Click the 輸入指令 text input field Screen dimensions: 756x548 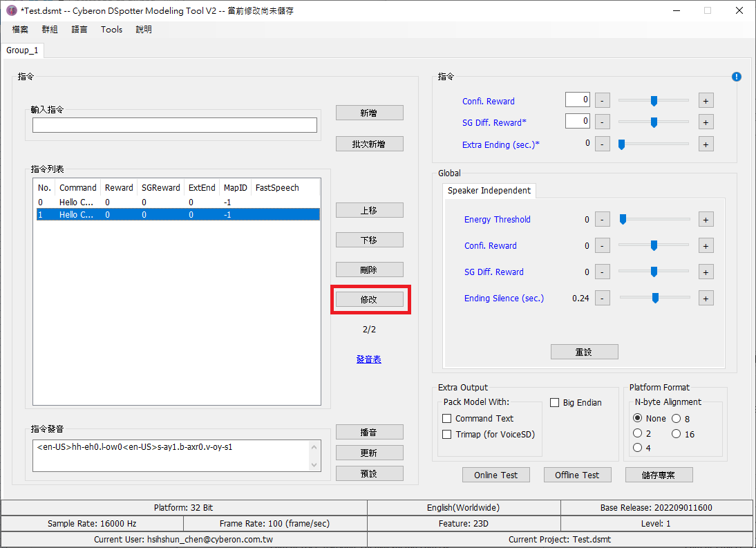click(x=174, y=125)
